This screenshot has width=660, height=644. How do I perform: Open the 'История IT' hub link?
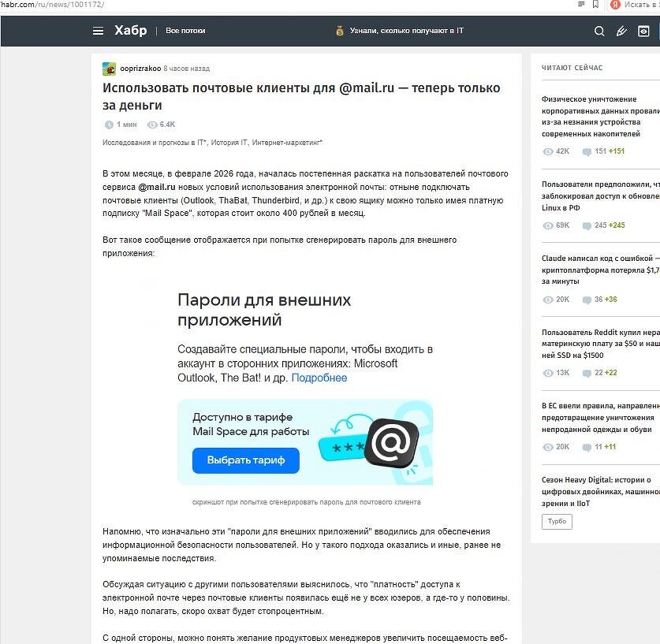coord(229,143)
